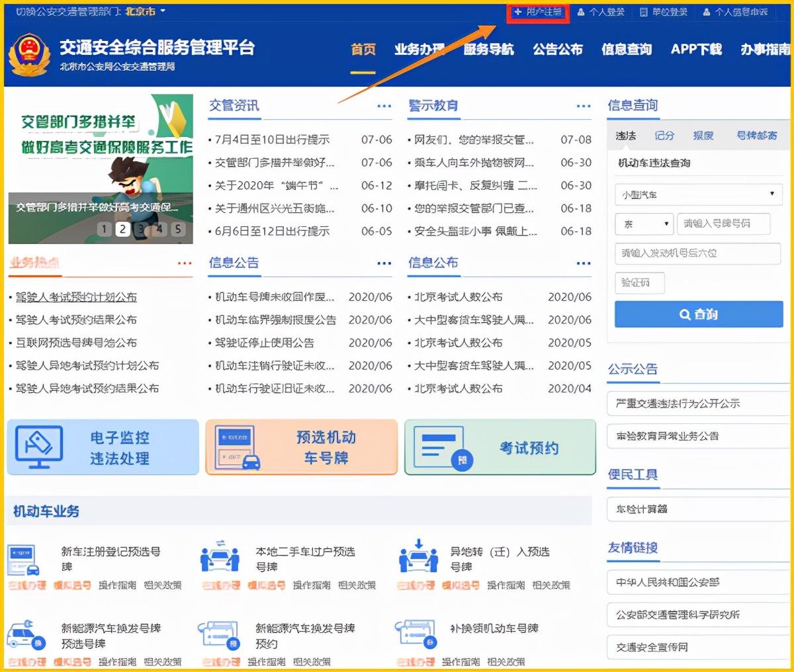Select the 考试预约 service icon

(440, 446)
